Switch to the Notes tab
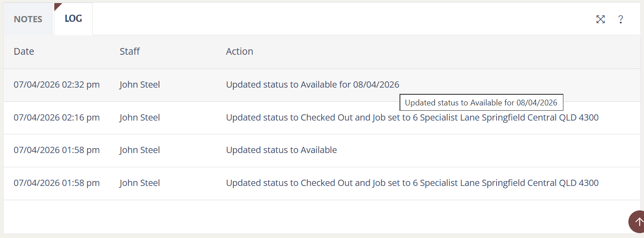The height and width of the screenshot is (238, 644). click(28, 19)
